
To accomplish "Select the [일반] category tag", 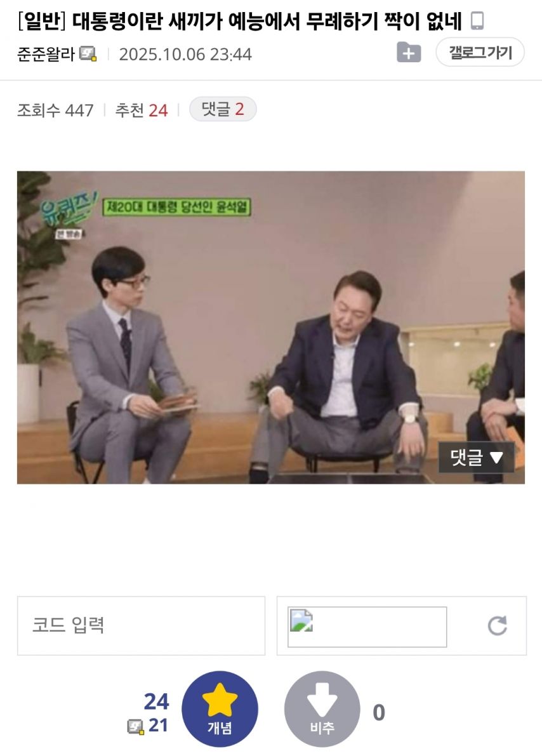I will point(41,21).
